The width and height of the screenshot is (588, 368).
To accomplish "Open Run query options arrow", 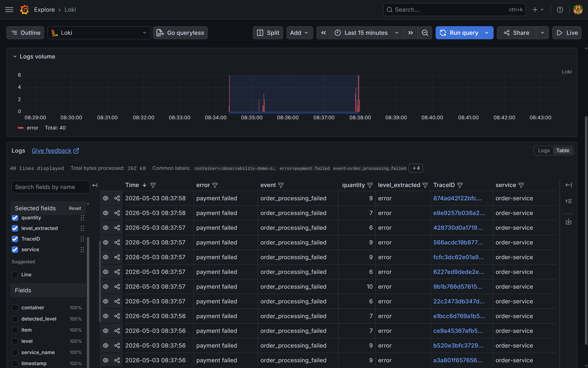I will [x=487, y=33].
